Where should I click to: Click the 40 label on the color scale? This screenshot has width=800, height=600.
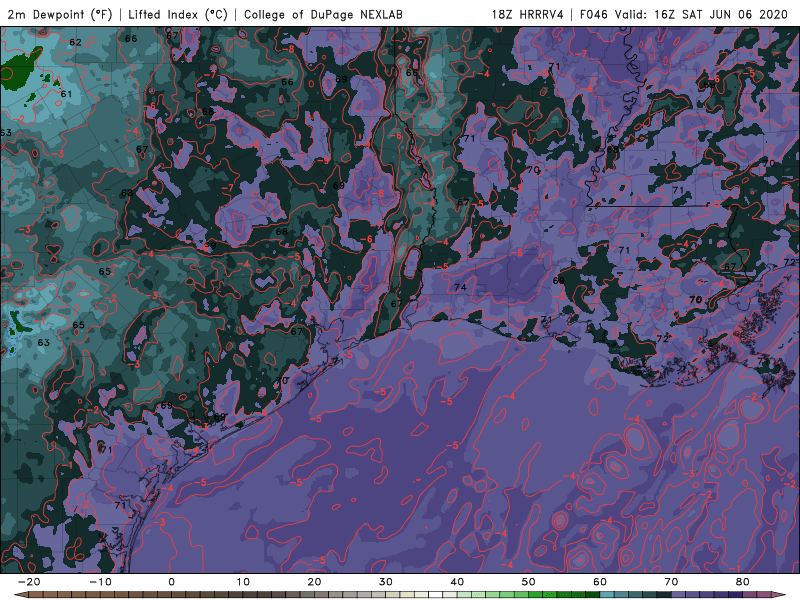[x=457, y=582]
